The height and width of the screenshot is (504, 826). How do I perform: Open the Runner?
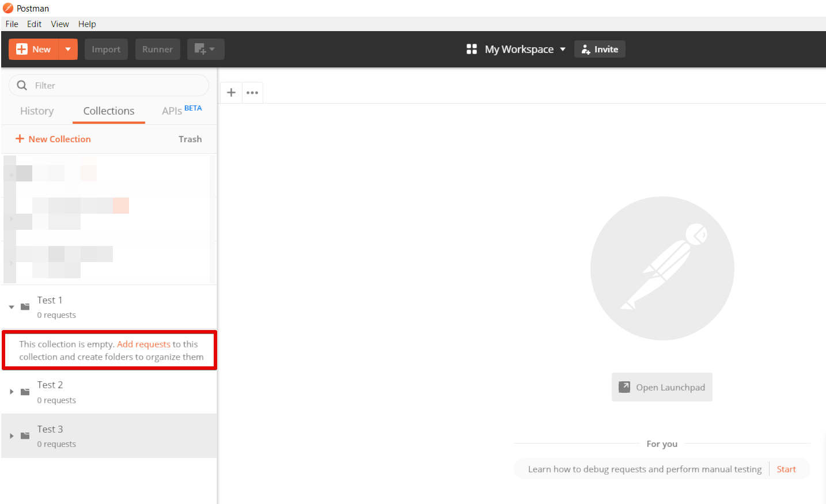[x=158, y=50]
